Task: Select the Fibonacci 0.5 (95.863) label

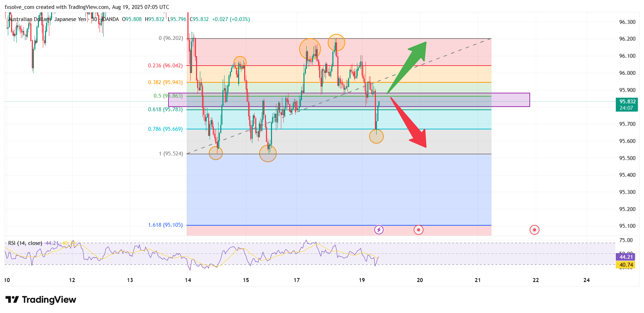Action: click(168, 96)
